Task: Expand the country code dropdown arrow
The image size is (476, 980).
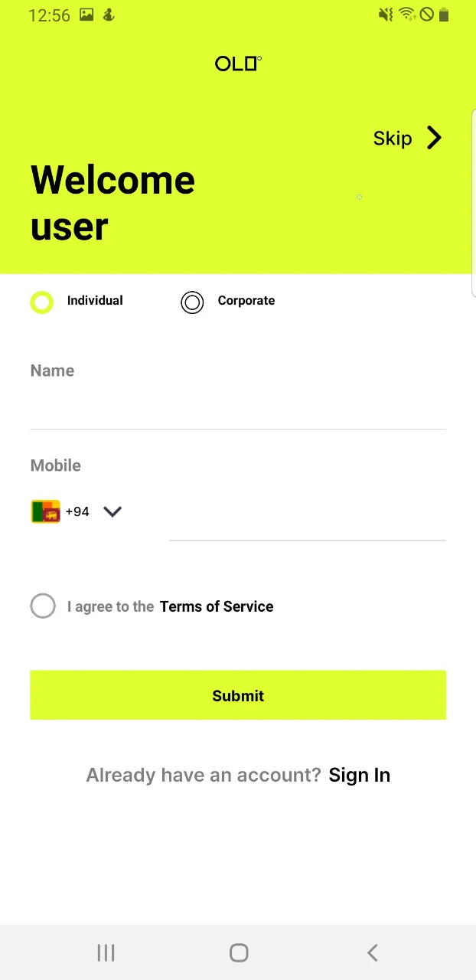Action: click(x=112, y=511)
